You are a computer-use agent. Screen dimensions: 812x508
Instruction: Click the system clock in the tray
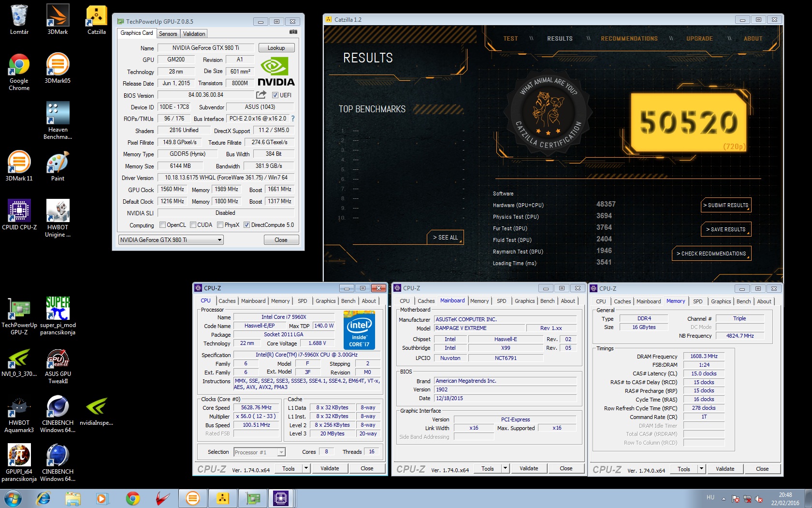click(785, 499)
